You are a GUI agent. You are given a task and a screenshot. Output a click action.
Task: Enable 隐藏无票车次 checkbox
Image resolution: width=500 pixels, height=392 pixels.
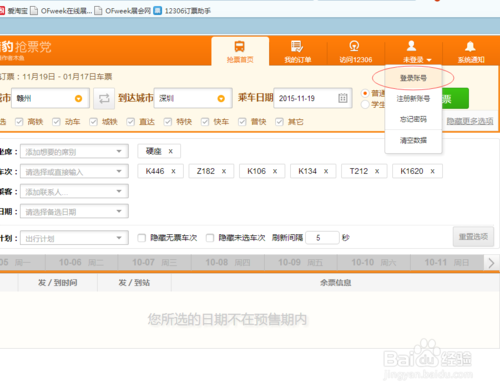point(142,238)
